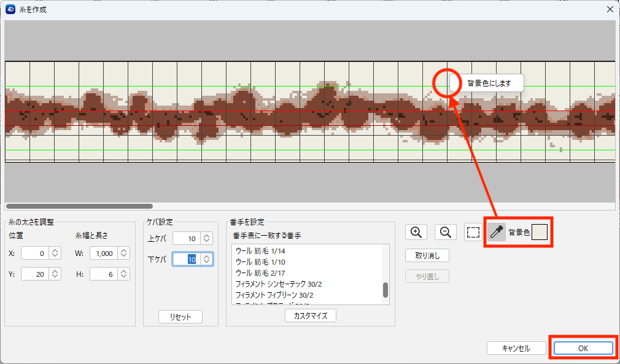Click the キャンセル button
Viewport: 620px width, 364px height.
[x=516, y=348]
